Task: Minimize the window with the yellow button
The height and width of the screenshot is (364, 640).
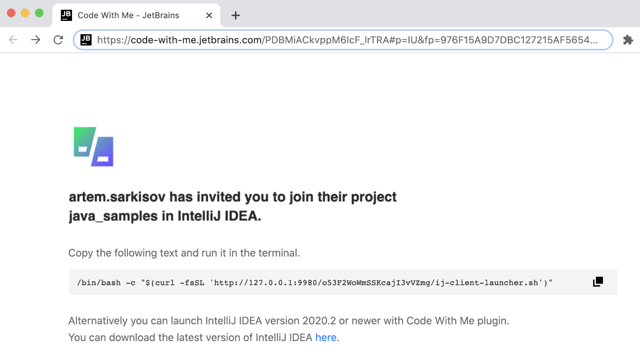Action: pyautogui.click(x=25, y=13)
